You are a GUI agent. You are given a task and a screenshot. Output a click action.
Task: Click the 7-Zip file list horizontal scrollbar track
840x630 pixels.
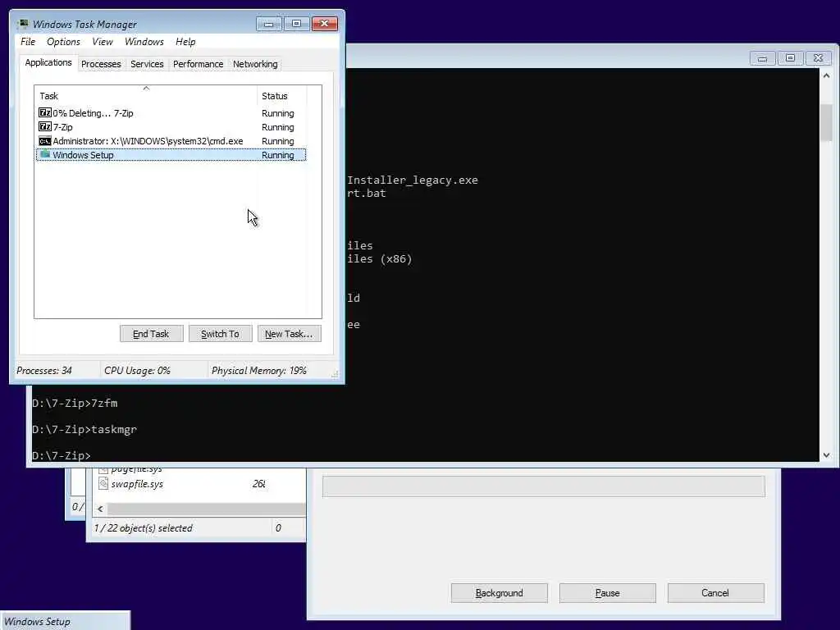206,509
